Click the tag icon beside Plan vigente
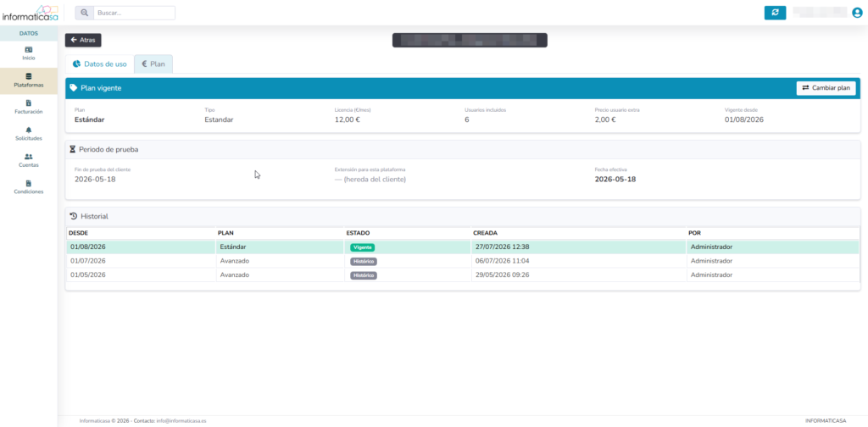Image resolution: width=868 pixels, height=427 pixels. [74, 88]
